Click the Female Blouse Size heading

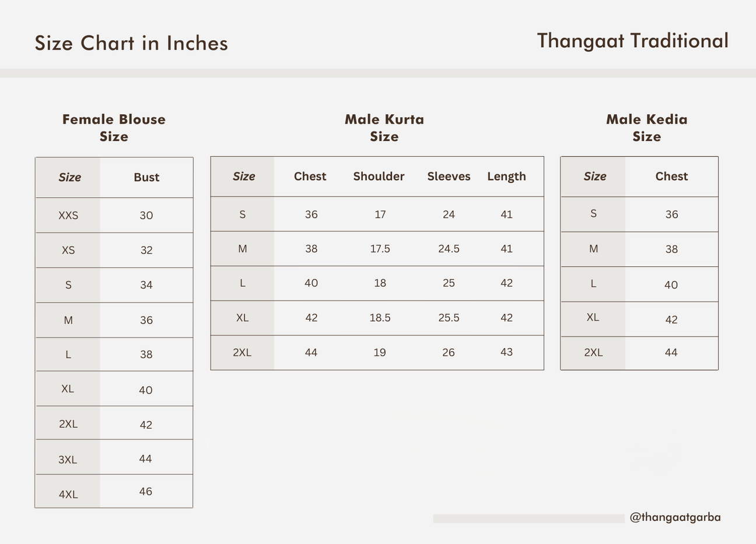pos(114,128)
